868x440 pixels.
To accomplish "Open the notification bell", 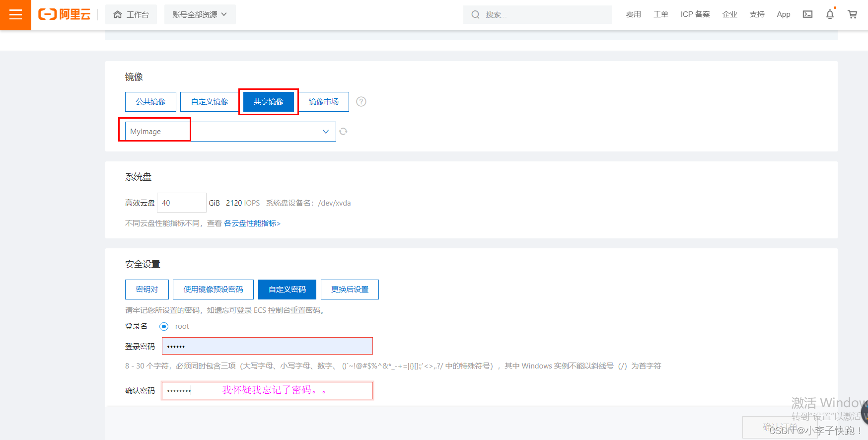I will 830,14.
